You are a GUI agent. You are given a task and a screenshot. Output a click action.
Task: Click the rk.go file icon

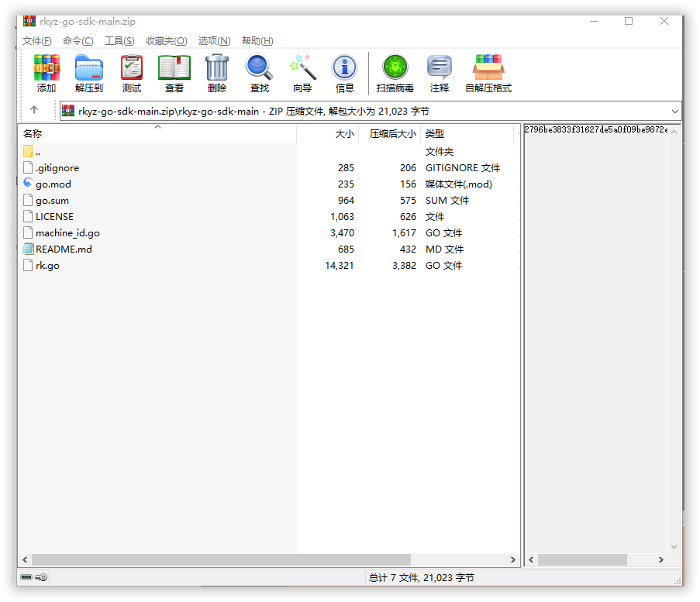pyautogui.click(x=28, y=265)
